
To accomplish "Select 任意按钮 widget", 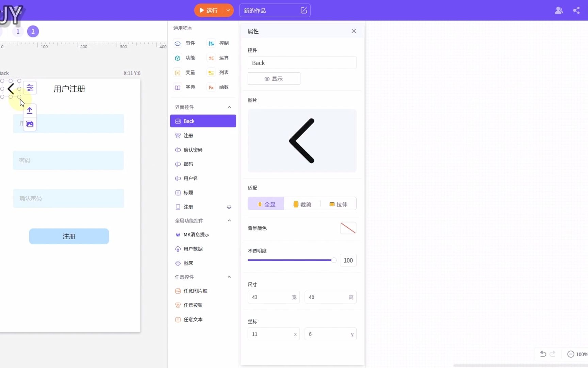I will pos(203,305).
